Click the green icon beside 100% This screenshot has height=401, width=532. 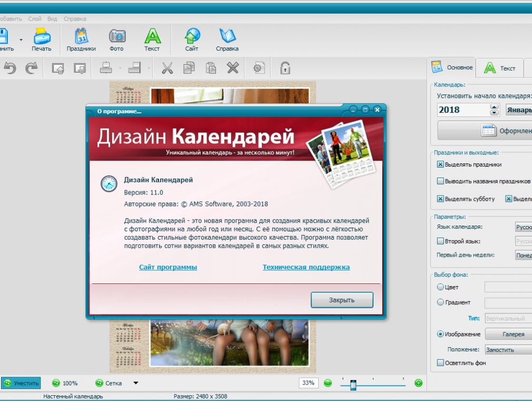click(56, 383)
